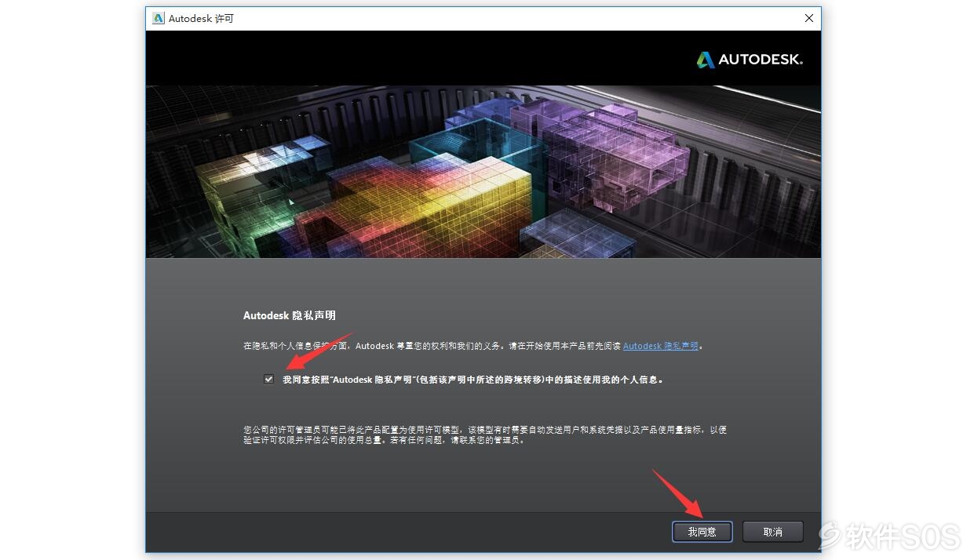Select the bold Autodesk 隐私声明 heading
This screenshot has height=560, width=974.
click(x=290, y=315)
